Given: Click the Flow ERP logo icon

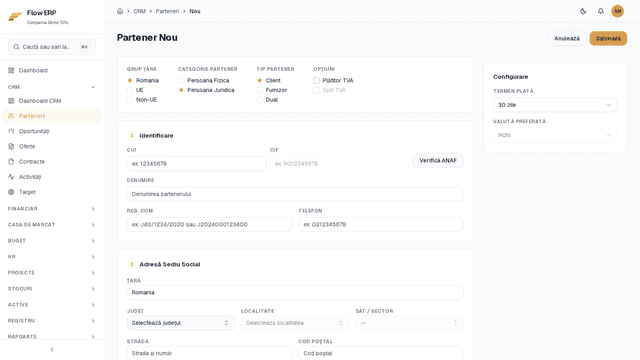Looking at the screenshot, I should (x=15, y=17).
